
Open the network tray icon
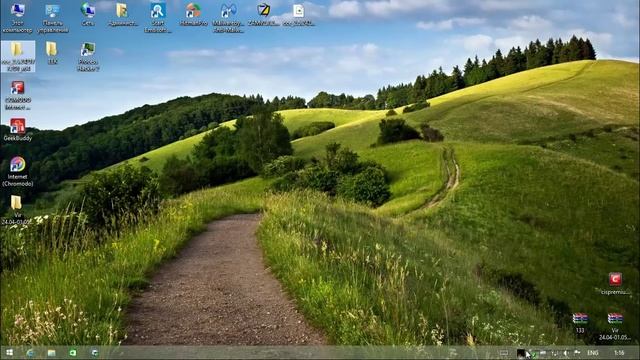[x=555, y=353]
